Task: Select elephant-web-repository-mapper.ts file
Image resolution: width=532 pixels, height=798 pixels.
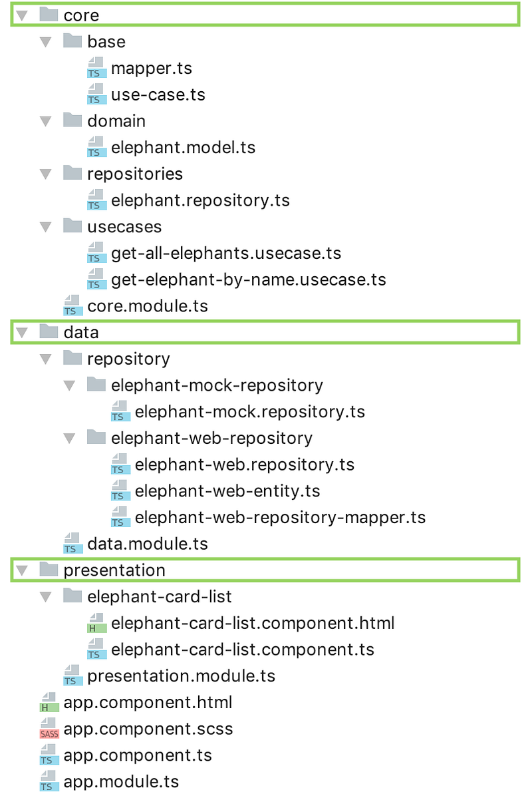Action: click(x=280, y=517)
